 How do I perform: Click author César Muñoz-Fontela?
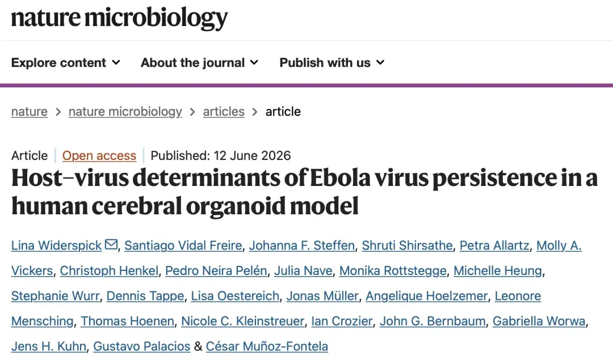tap(267, 346)
